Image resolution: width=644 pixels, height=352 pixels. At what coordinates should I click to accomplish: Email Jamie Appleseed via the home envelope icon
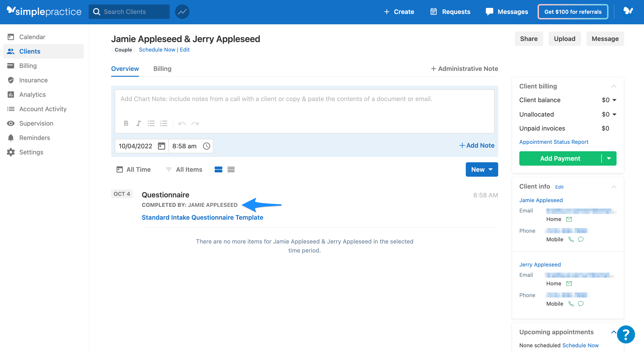(569, 219)
